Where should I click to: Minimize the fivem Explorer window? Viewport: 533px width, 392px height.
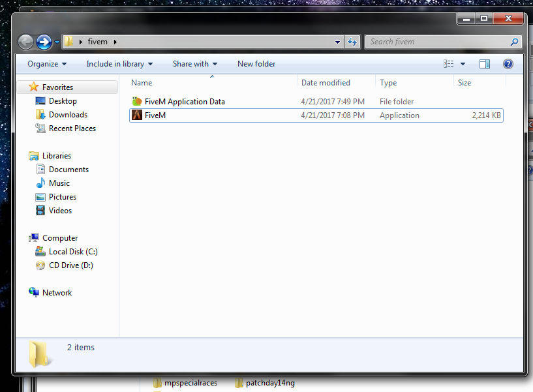click(466, 19)
